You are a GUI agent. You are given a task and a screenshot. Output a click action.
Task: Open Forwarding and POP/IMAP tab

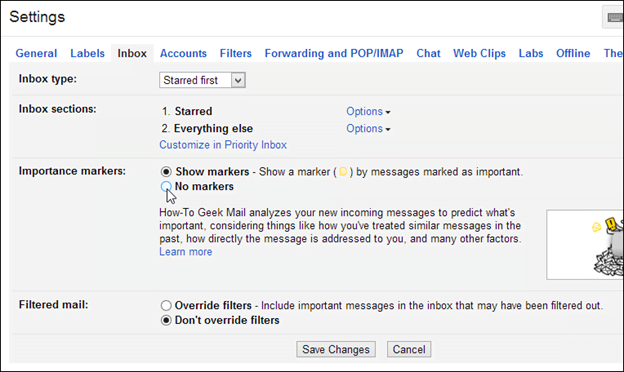pyautogui.click(x=334, y=53)
